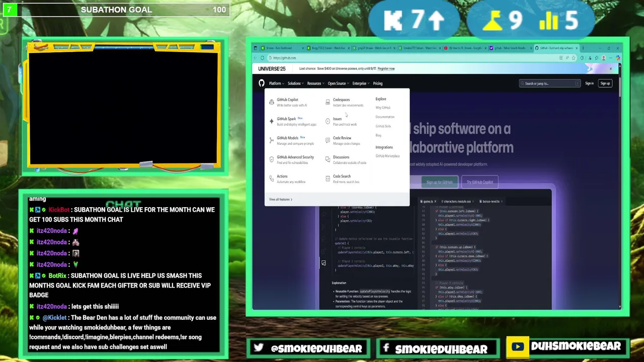This screenshot has height=362, width=644.
Task: Click Sign up for GitHub button
Action: coord(440,182)
